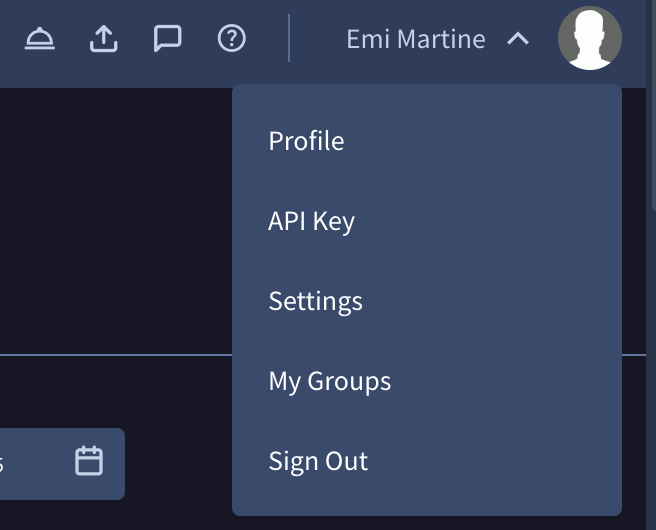
Task: Open API Key from the user menu
Action: pyautogui.click(x=311, y=221)
